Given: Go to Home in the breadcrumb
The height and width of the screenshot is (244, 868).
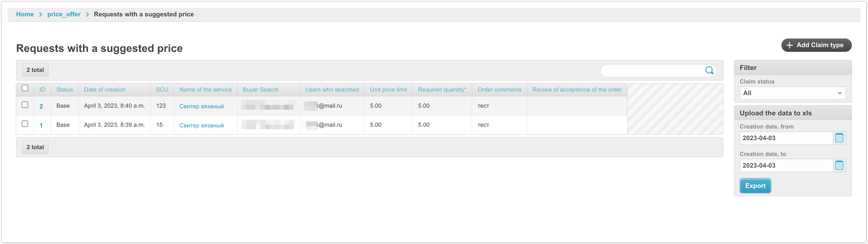Looking at the screenshot, I should coord(25,14).
